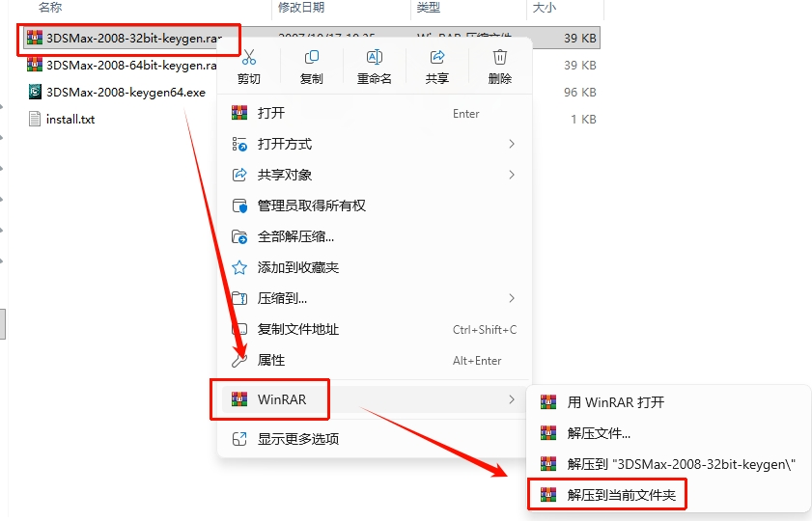Click the Delete trash can icon
812x521 pixels.
click(x=500, y=57)
